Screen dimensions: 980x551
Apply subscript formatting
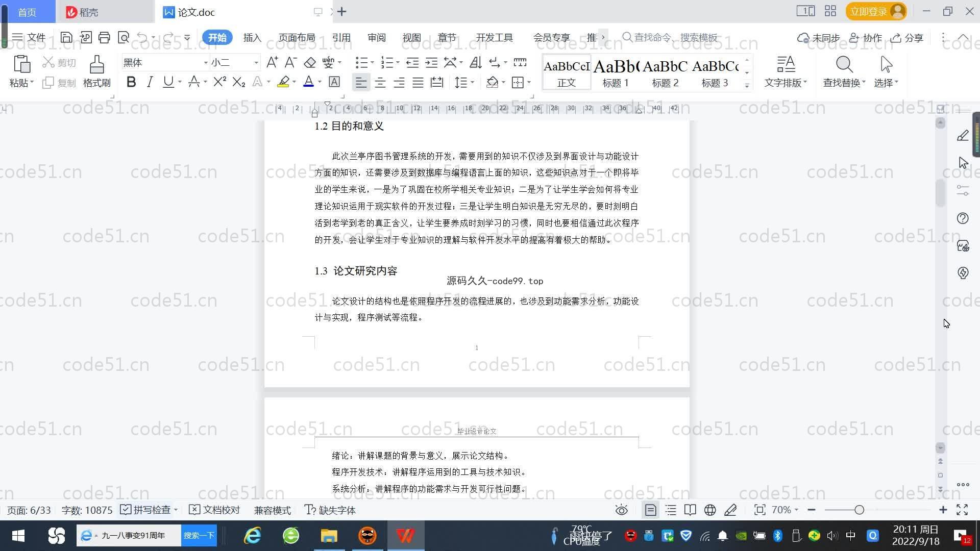click(239, 82)
